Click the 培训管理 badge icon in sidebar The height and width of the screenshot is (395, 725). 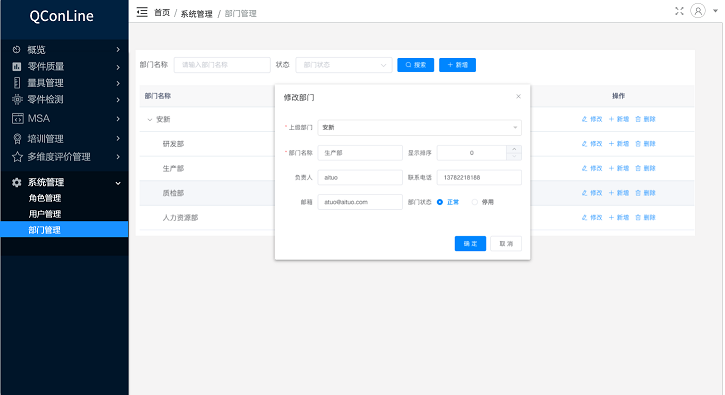17,139
